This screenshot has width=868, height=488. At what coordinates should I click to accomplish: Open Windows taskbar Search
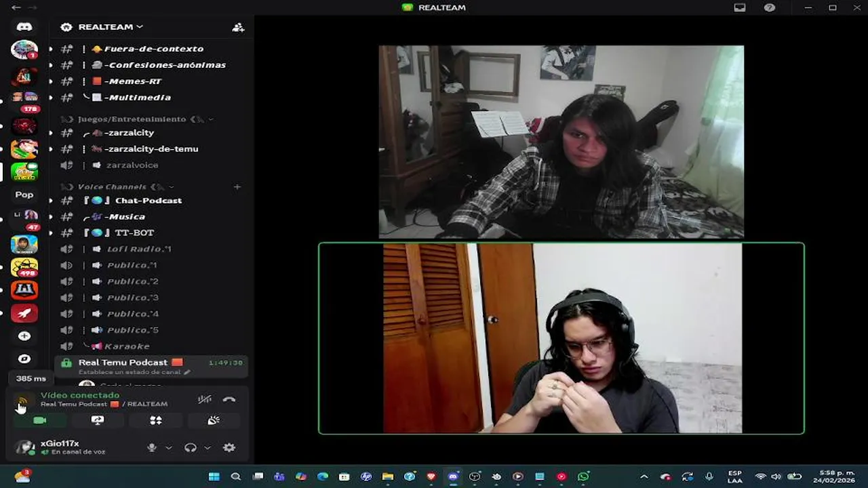click(x=235, y=476)
